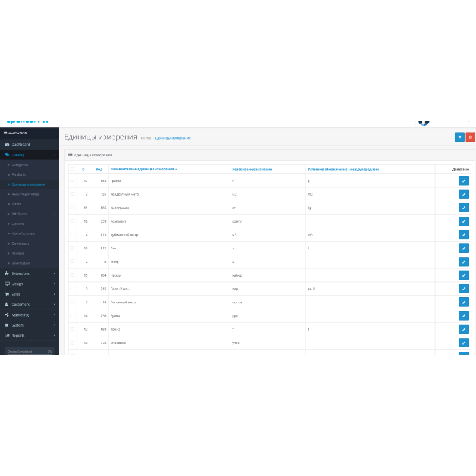Select the Dashboard icon in the sidebar

click(7, 145)
